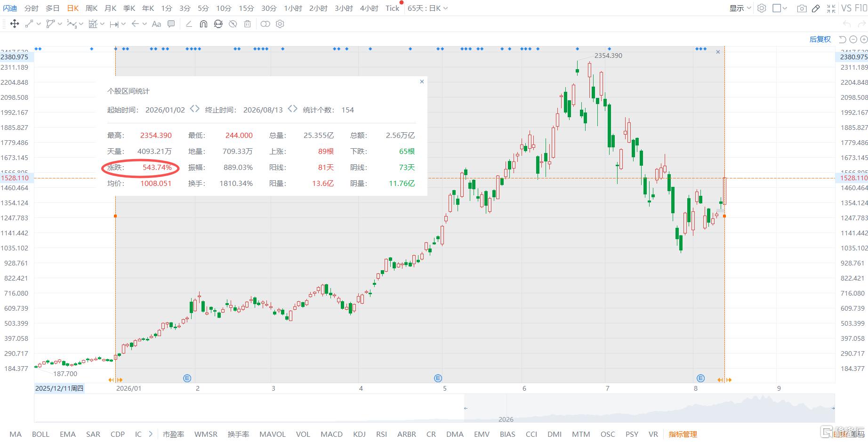Image resolution: width=868 pixels, height=442 pixels.
Task: Open 指标管理 indicator management
Action: pos(683,434)
